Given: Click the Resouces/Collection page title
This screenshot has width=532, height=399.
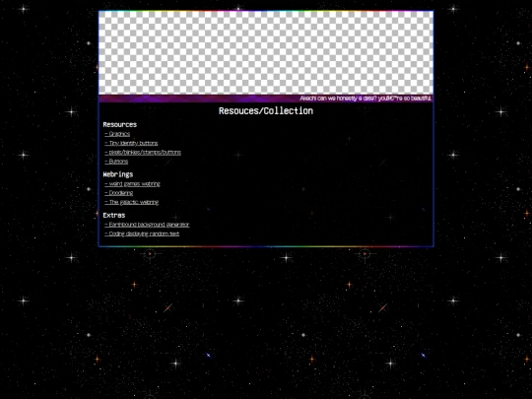Looking at the screenshot, I should coord(266,111).
